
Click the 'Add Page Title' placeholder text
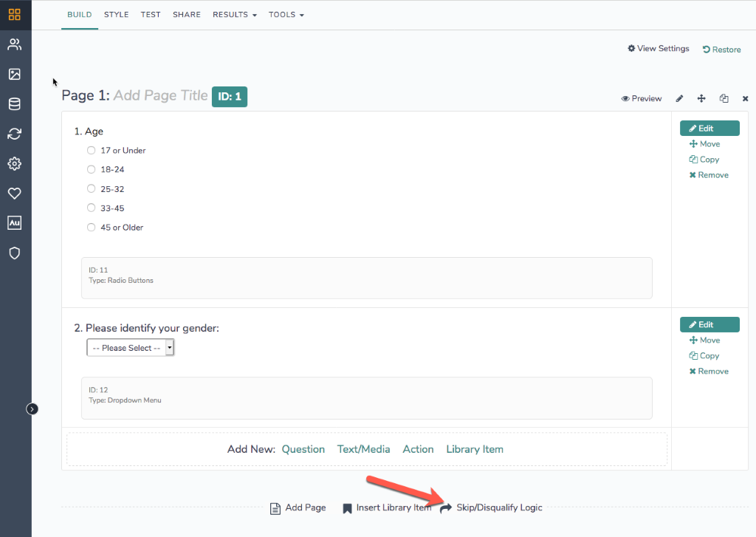[x=160, y=95]
